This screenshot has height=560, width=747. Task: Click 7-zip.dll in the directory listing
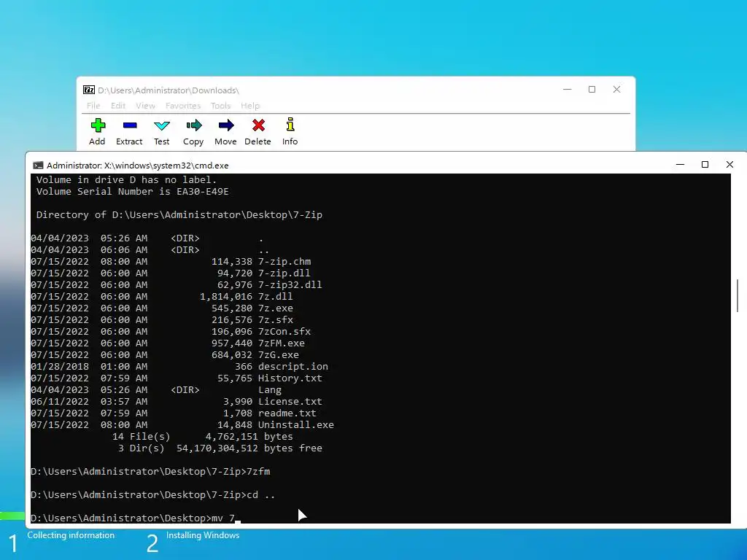[284, 273]
